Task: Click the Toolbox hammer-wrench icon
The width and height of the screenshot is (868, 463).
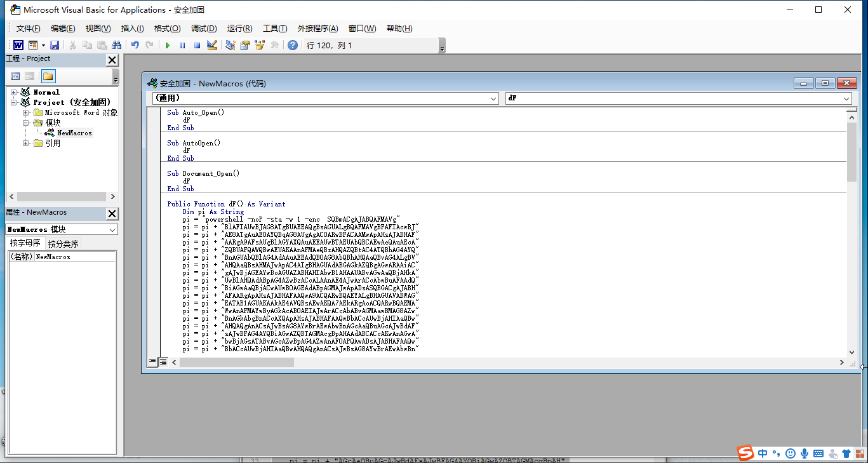Action: pos(274,45)
